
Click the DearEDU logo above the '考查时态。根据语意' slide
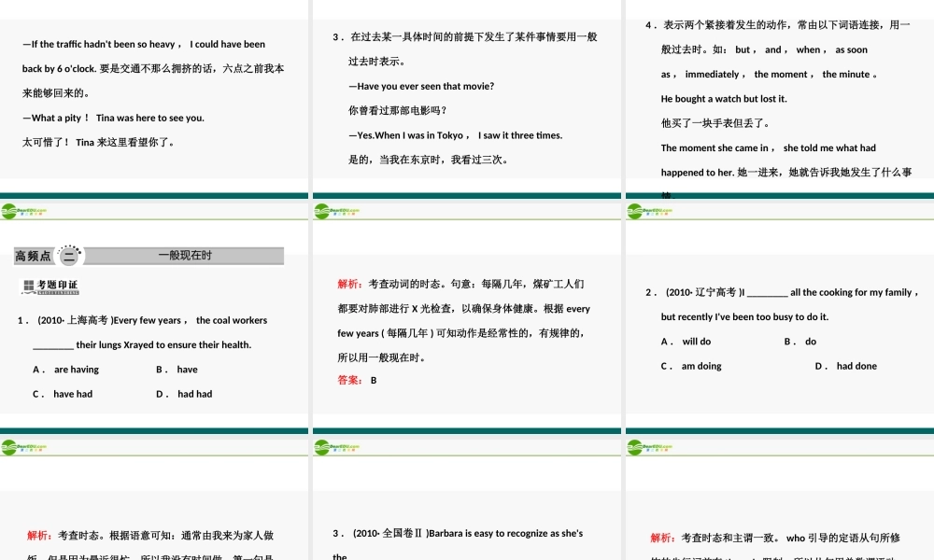[x=24, y=447]
